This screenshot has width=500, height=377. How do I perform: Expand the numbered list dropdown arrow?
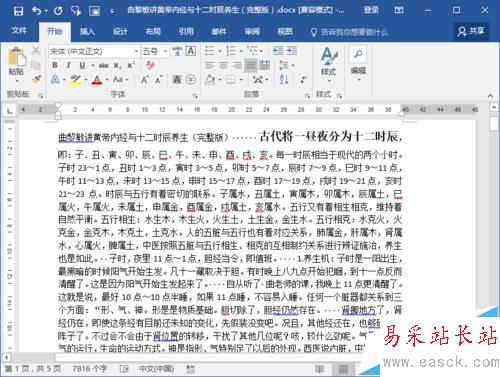coord(241,51)
